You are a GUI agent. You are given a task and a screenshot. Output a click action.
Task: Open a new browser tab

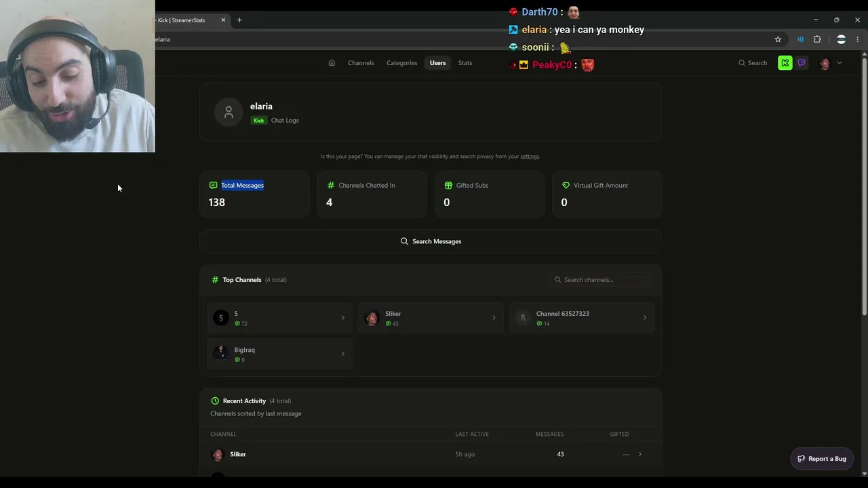tap(239, 20)
